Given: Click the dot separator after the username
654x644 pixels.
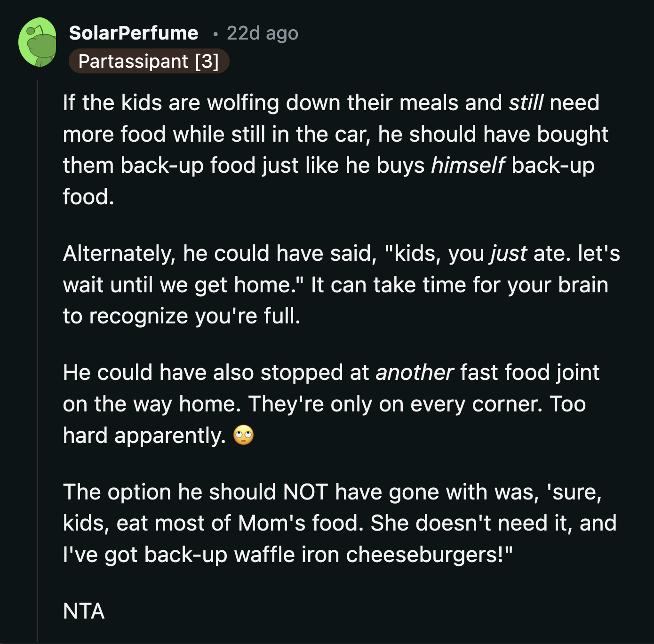Looking at the screenshot, I should (215, 34).
